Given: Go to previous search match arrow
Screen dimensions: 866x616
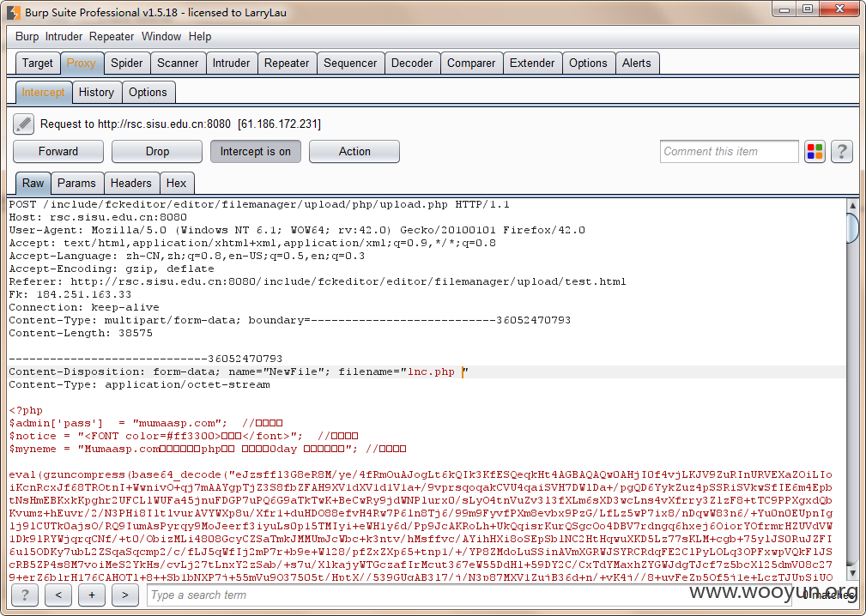Looking at the screenshot, I should coord(58,595).
